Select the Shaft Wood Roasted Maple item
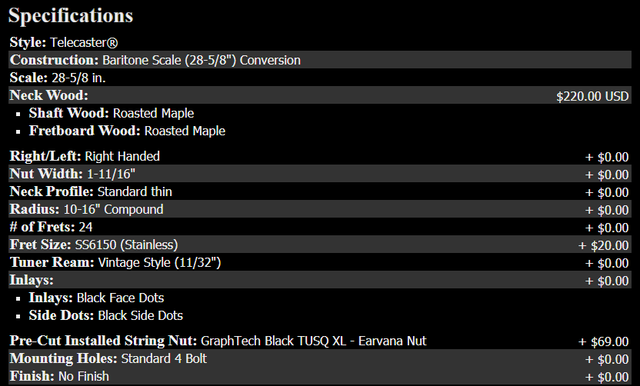This screenshot has height=386, width=640. pos(111,113)
